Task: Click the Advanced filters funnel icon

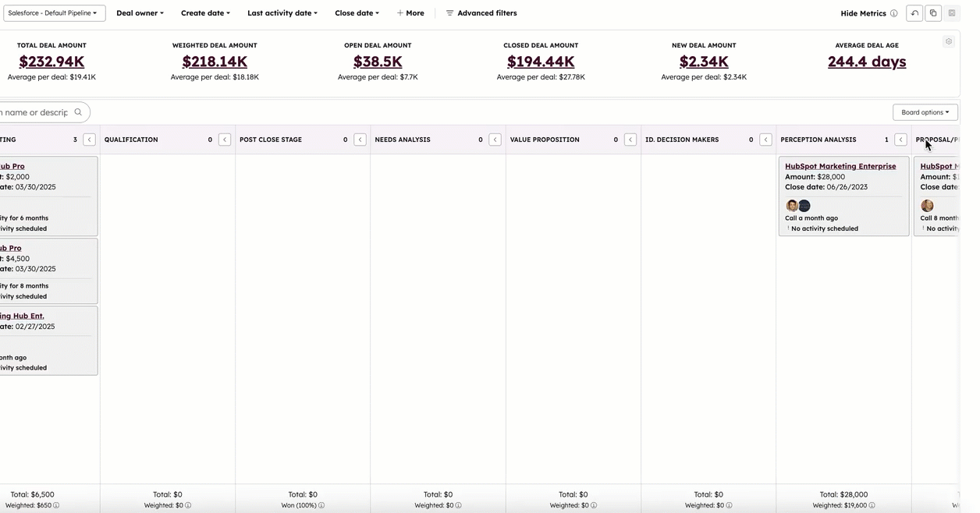Action: (449, 12)
